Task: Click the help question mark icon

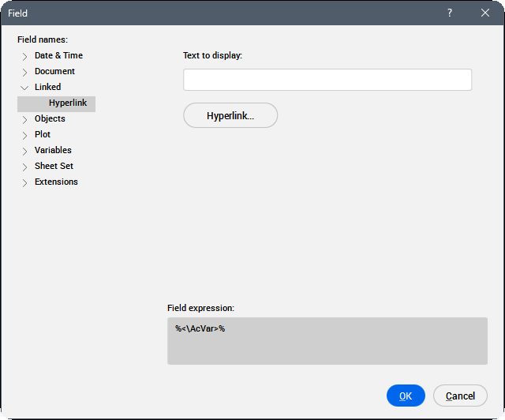Action: tap(450, 13)
